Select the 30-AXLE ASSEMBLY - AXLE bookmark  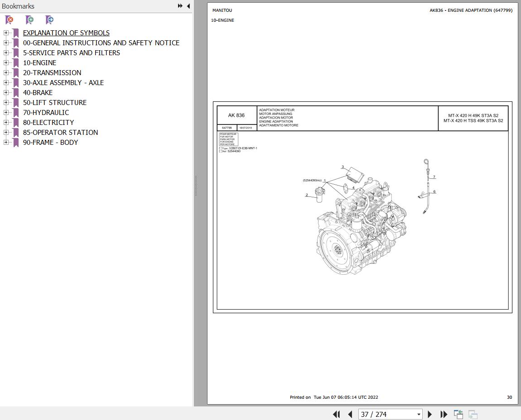point(63,83)
